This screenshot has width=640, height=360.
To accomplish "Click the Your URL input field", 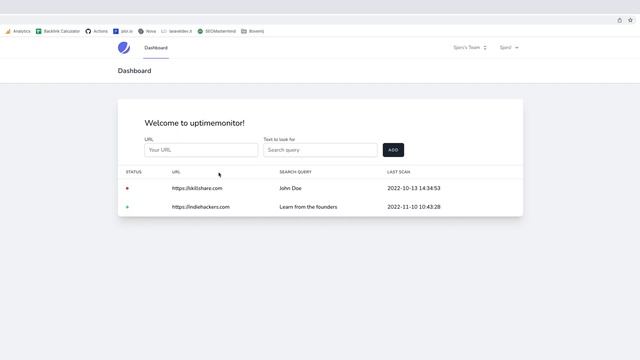I will point(201,150).
